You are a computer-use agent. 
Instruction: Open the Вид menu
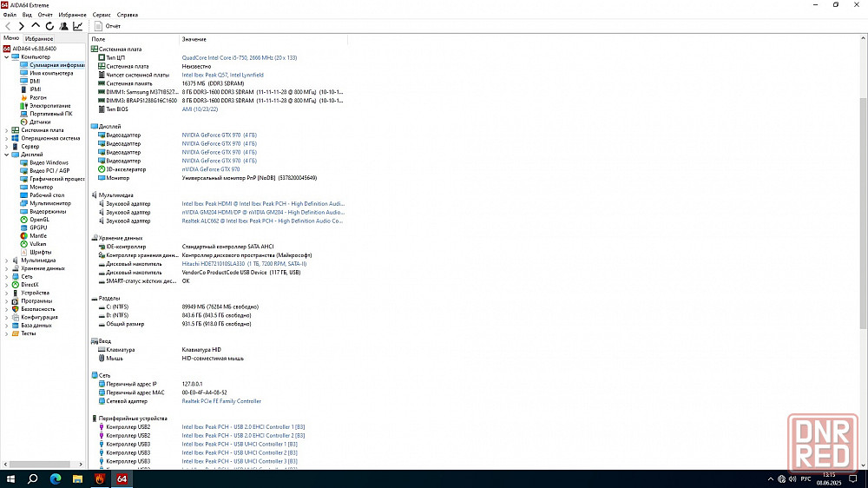tap(27, 15)
